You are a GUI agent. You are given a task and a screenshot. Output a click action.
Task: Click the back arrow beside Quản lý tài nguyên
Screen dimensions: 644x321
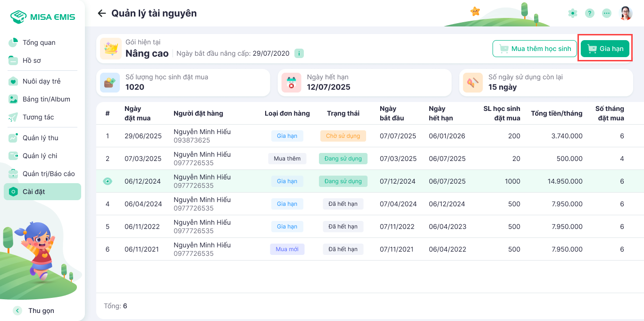point(101,13)
